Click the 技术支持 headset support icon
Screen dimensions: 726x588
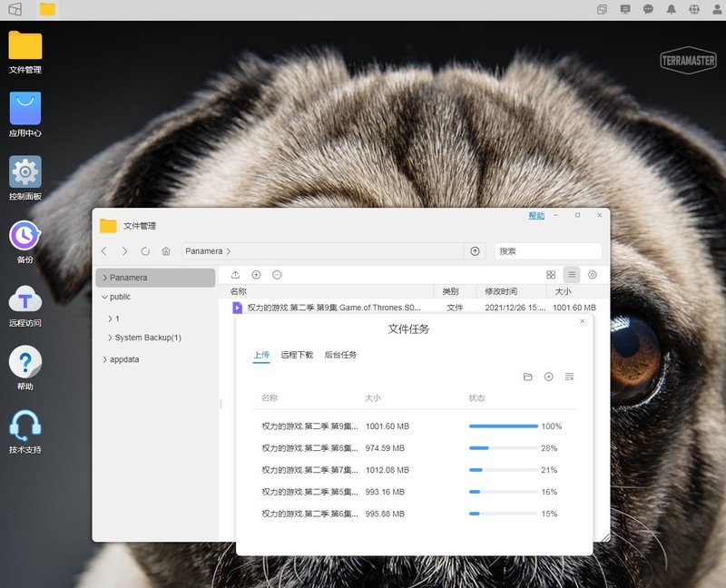(x=25, y=426)
